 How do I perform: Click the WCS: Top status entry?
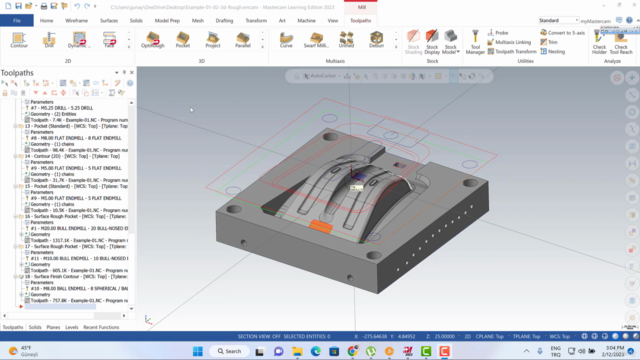pos(560,336)
